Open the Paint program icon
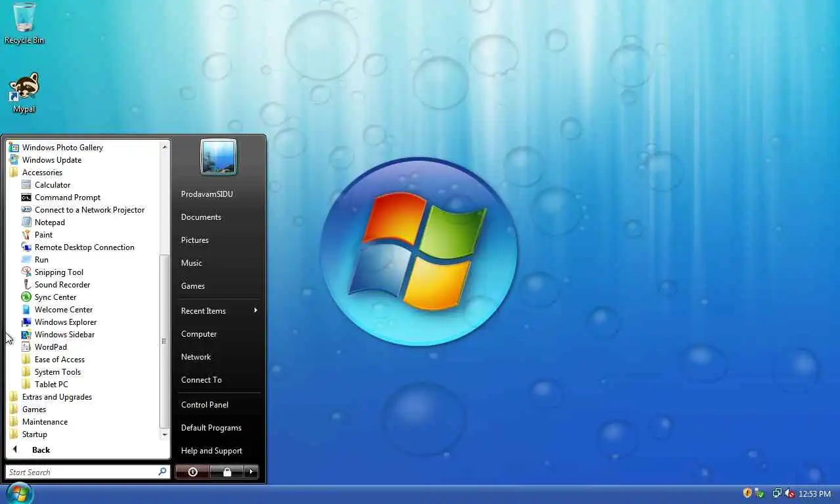The image size is (840, 504). [x=26, y=235]
